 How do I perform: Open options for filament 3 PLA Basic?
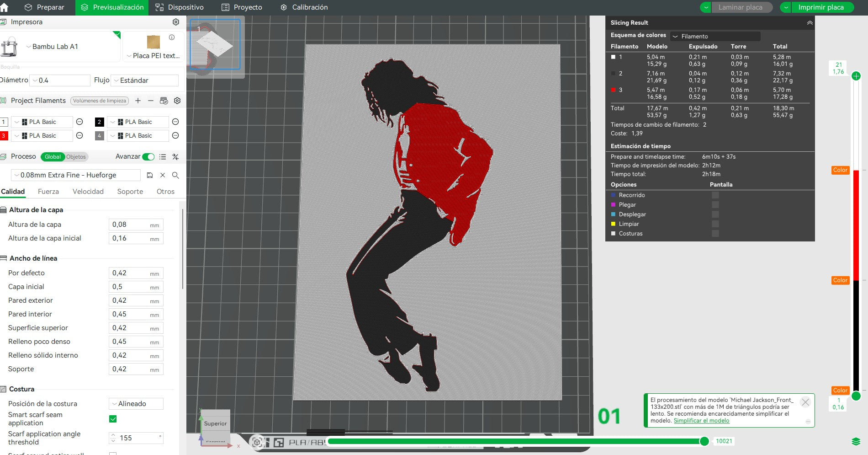click(79, 136)
